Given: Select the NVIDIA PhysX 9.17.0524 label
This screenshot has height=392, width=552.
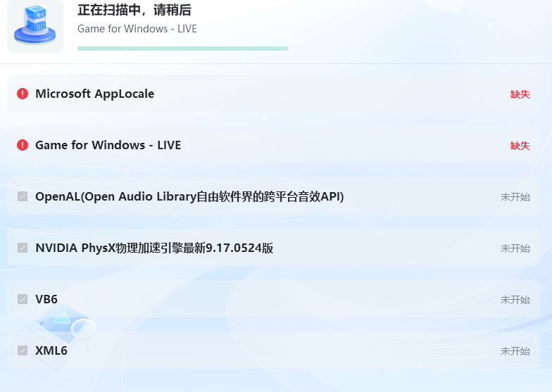Looking at the screenshot, I should click(x=154, y=248).
